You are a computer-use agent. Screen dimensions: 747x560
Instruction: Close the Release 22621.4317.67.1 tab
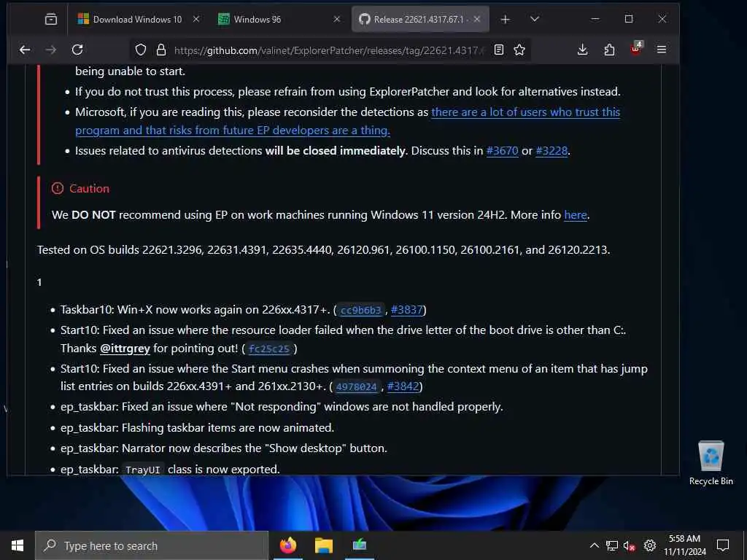coord(477,19)
